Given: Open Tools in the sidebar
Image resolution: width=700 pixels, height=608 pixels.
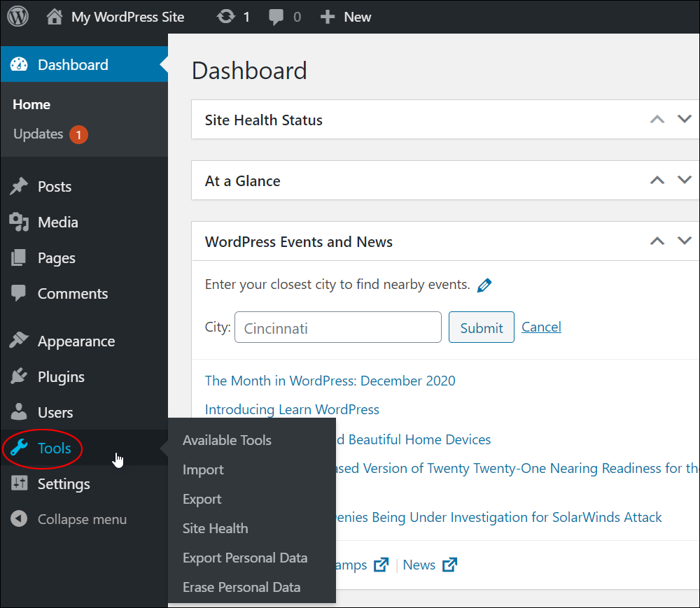Looking at the screenshot, I should 55,448.
